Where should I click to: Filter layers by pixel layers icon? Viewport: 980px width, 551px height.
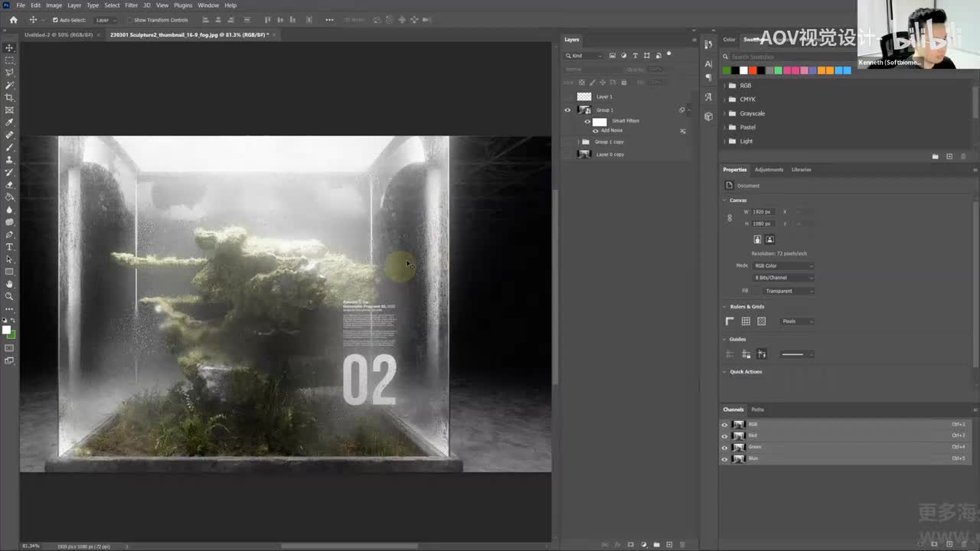612,55
